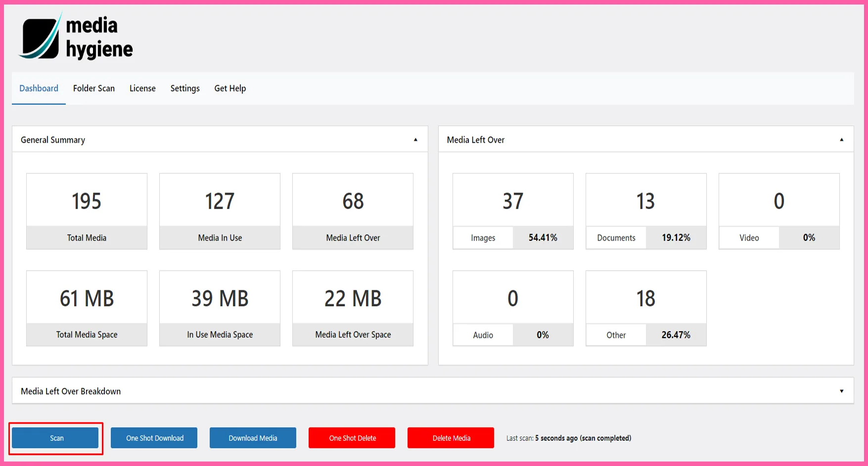The height and width of the screenshot is (466, 868).
Task: Click the Other 26.47% card
Action: point(646,308)
